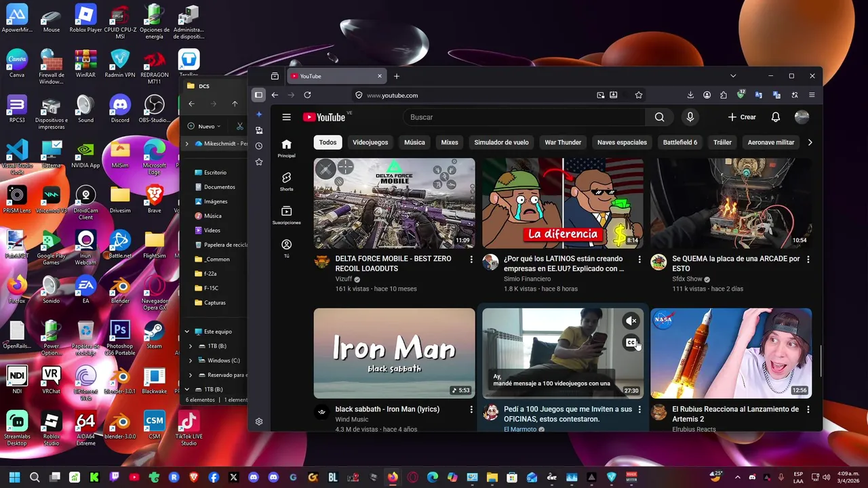This screenshot has height=488, width=868.
Task: Open the Tú section in sidebar
Action: 286,248
